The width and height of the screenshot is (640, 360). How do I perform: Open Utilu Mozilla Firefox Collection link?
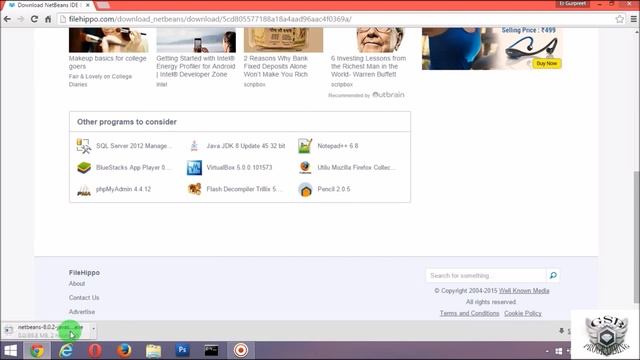[356, 167]
